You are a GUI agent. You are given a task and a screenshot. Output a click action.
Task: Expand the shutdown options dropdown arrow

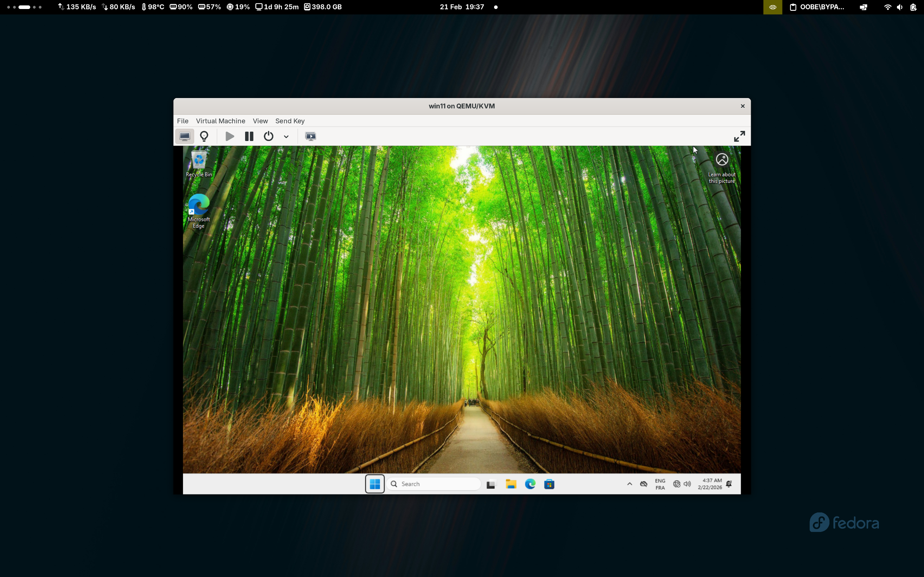tap(286, 137)
